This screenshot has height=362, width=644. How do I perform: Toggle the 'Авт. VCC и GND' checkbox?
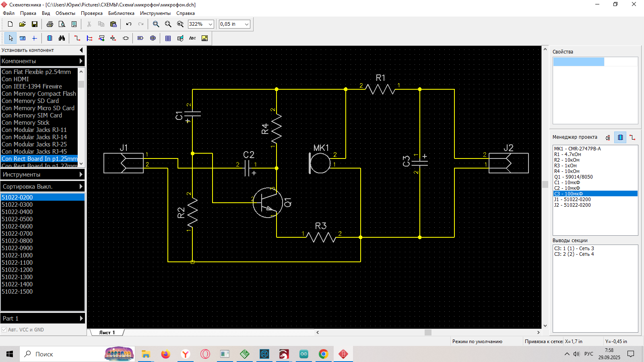coord(4,330)
